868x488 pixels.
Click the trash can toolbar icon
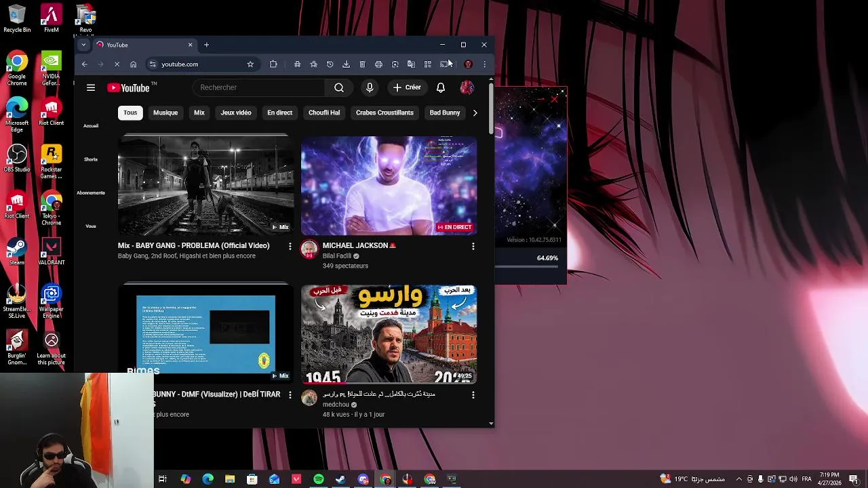[x=363, y=64]
